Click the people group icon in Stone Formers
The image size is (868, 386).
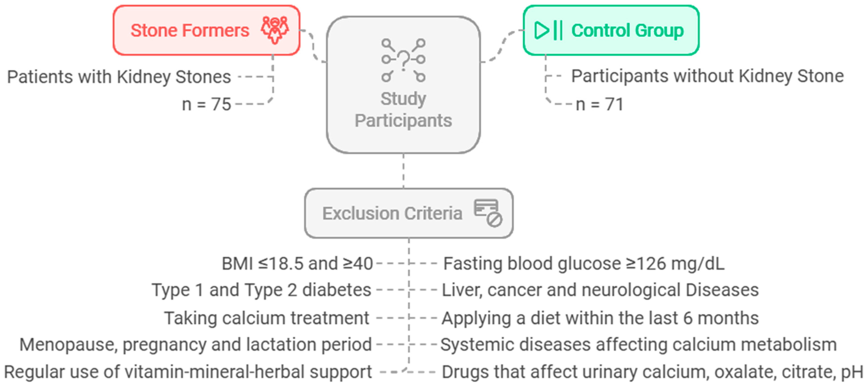point(275,30)
